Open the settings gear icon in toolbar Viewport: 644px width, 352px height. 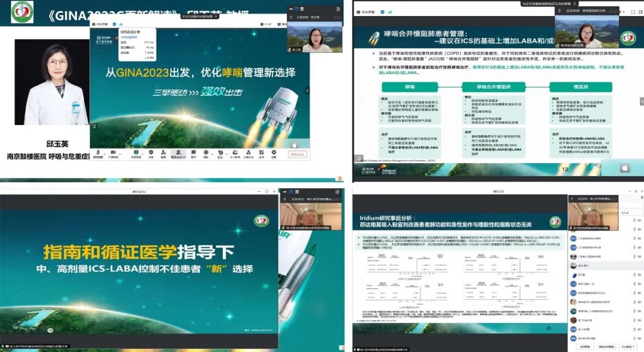coord(274,151)
